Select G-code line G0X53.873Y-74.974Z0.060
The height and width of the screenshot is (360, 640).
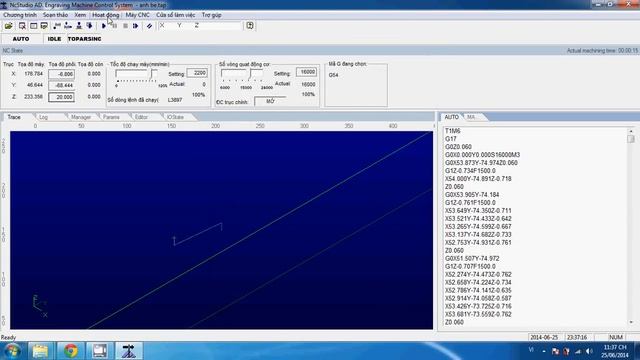coord(481,163)
